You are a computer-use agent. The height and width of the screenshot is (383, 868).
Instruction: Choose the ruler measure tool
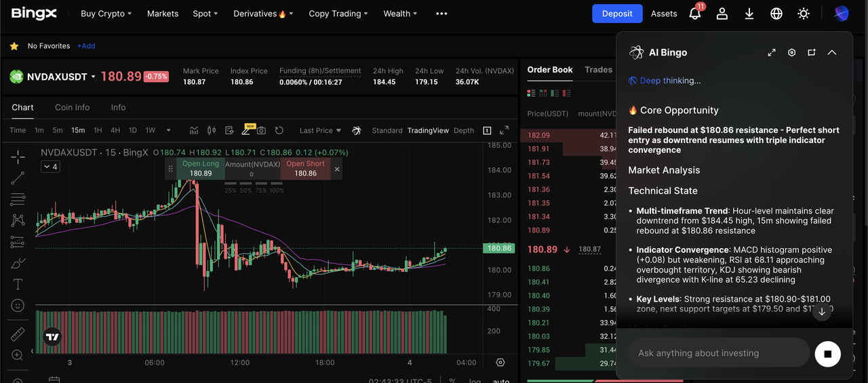click(18, 334)
